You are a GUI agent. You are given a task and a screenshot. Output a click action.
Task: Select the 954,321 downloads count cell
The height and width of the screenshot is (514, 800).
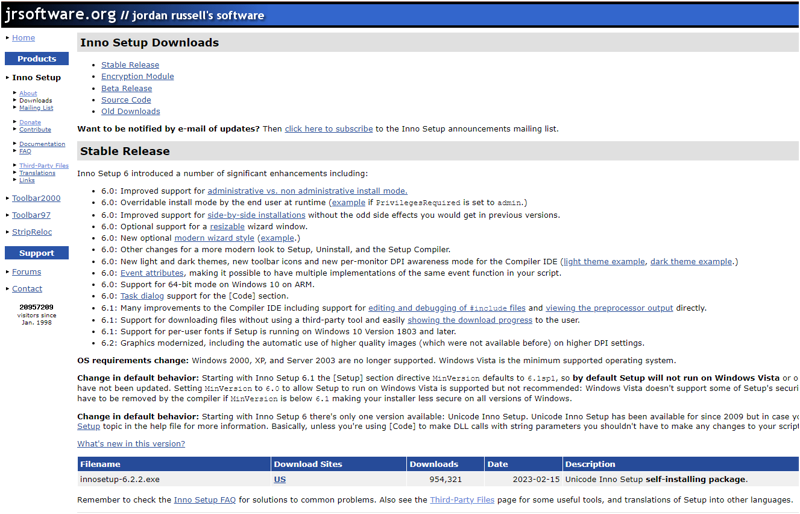tap(445, 479)
